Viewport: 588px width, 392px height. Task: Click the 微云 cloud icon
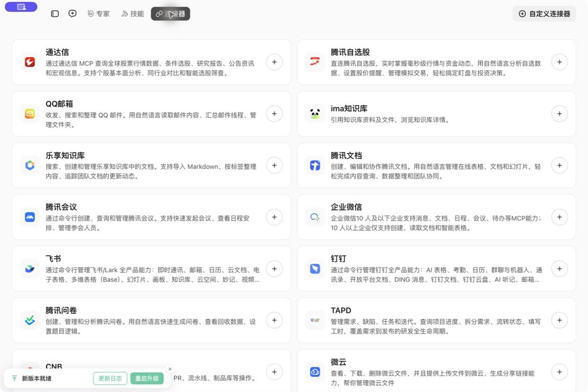tap(315, 372)
